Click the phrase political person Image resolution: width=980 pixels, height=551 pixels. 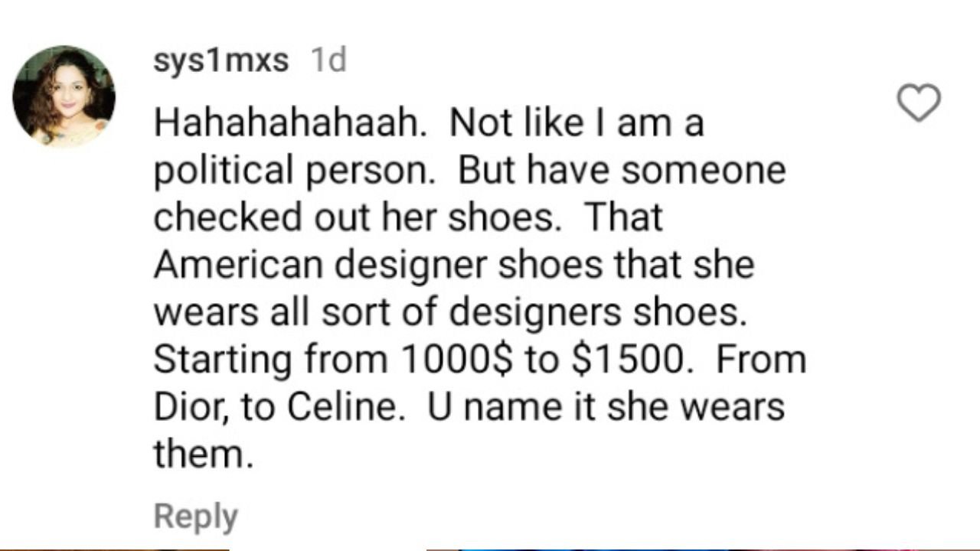pyautogui.click(x=291, y=171)
